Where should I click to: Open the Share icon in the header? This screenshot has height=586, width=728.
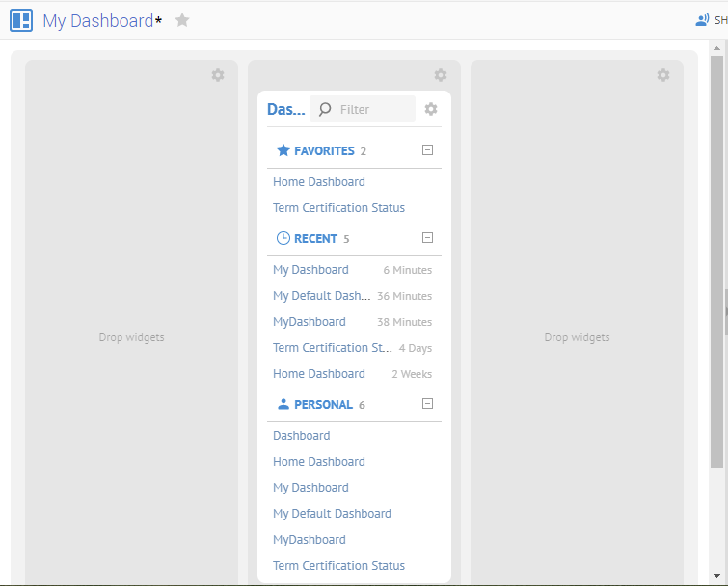[702, 20]
